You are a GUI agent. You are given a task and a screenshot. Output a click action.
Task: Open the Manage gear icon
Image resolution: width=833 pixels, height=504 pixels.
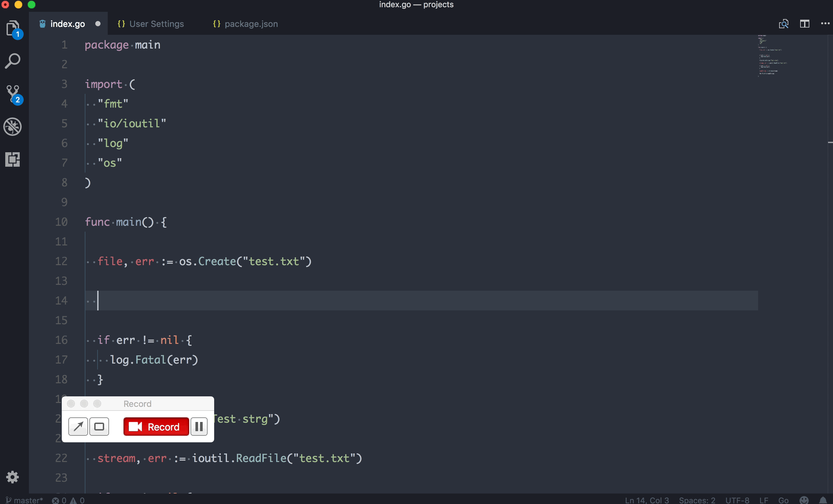13,477
